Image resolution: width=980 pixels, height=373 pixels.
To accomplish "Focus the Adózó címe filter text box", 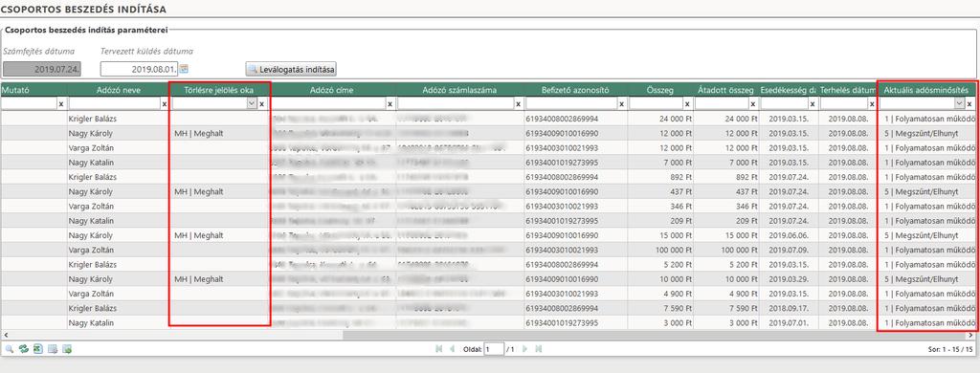I will (x=327, y=103).
